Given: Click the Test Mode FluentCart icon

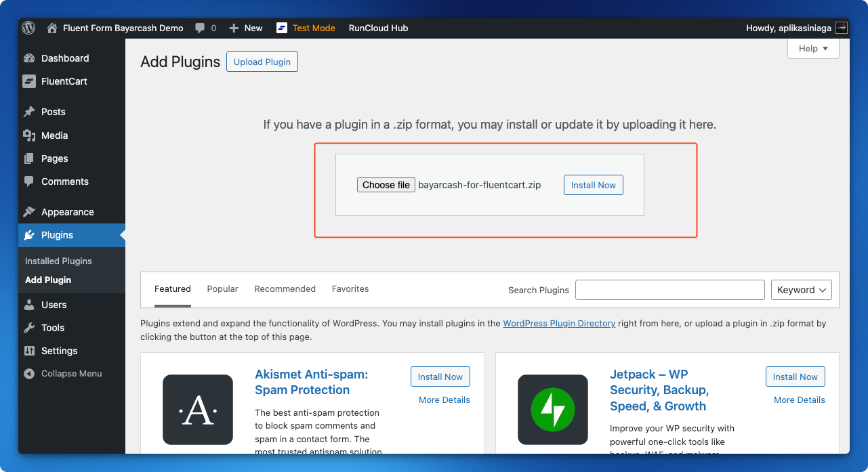Looking at the screenshot, I should (x=282, y=28).
